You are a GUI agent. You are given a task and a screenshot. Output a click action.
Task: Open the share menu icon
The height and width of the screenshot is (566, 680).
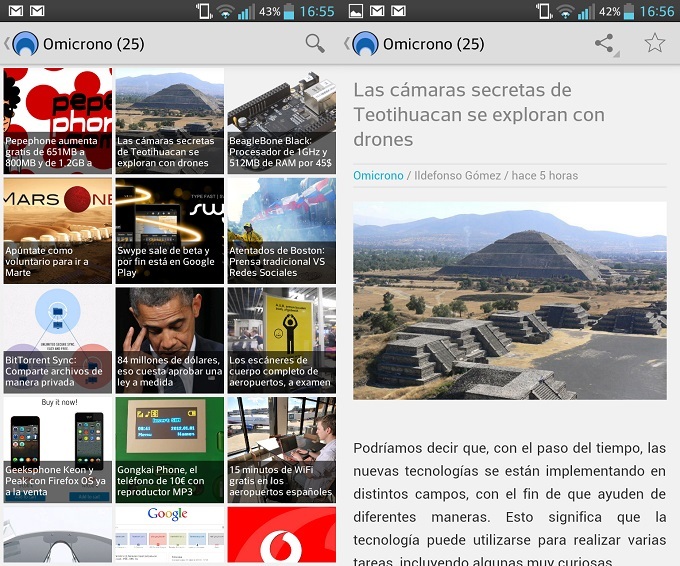604,43
